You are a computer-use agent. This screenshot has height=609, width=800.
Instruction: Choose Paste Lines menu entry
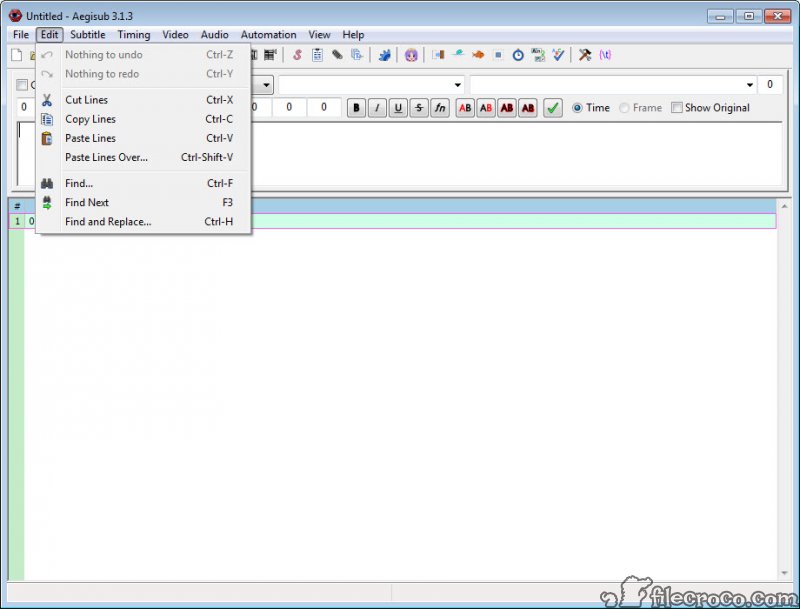(x=143, y=138)
